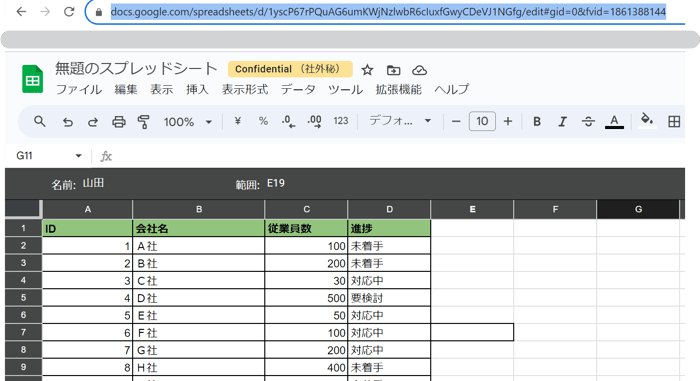
Task: Click the print icon
Action: [118, 121]
